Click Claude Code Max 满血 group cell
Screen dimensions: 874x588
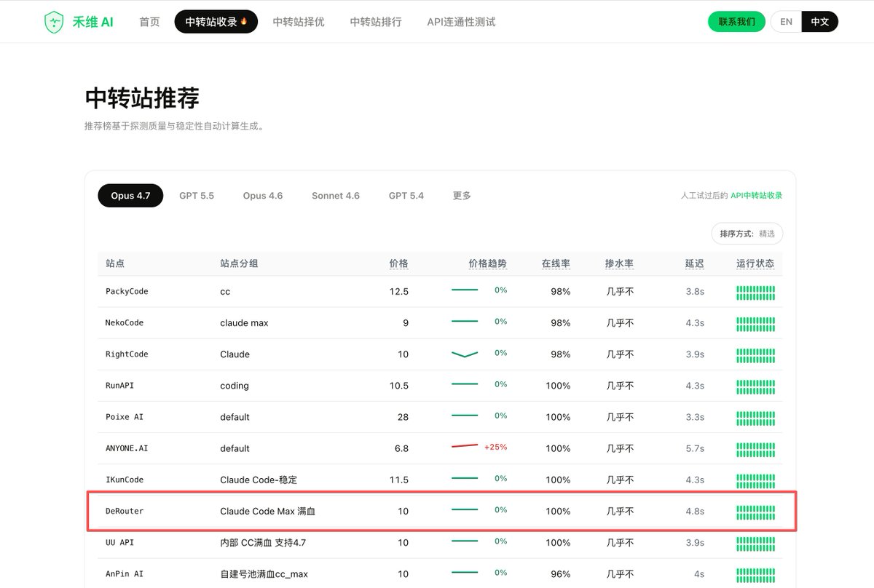[x=267, y=512]
